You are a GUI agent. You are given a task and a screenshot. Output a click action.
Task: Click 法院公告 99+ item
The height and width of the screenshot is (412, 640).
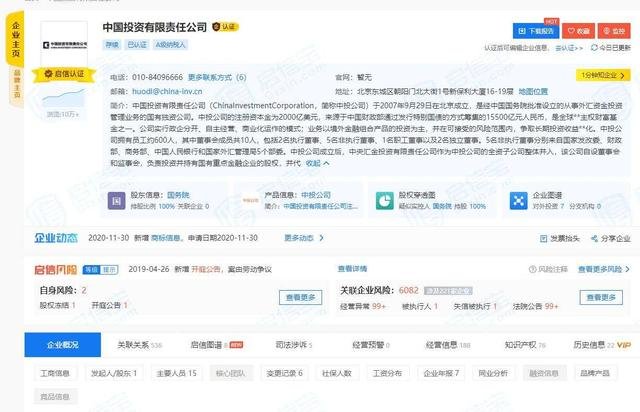click(536, 306)
